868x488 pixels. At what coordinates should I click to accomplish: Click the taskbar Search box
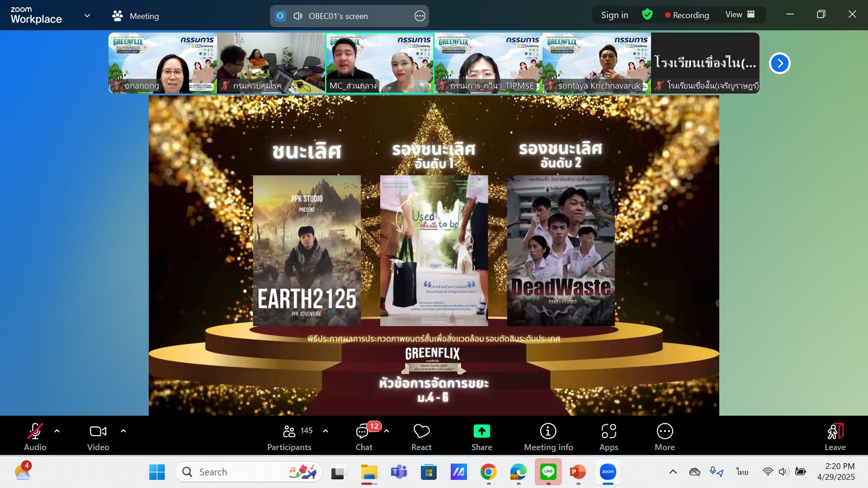(249, 472)
